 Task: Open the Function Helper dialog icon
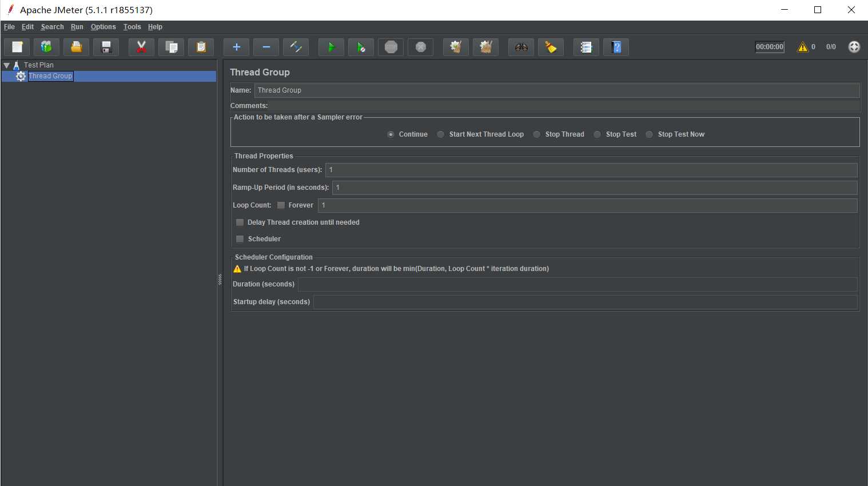coord(587,47)
